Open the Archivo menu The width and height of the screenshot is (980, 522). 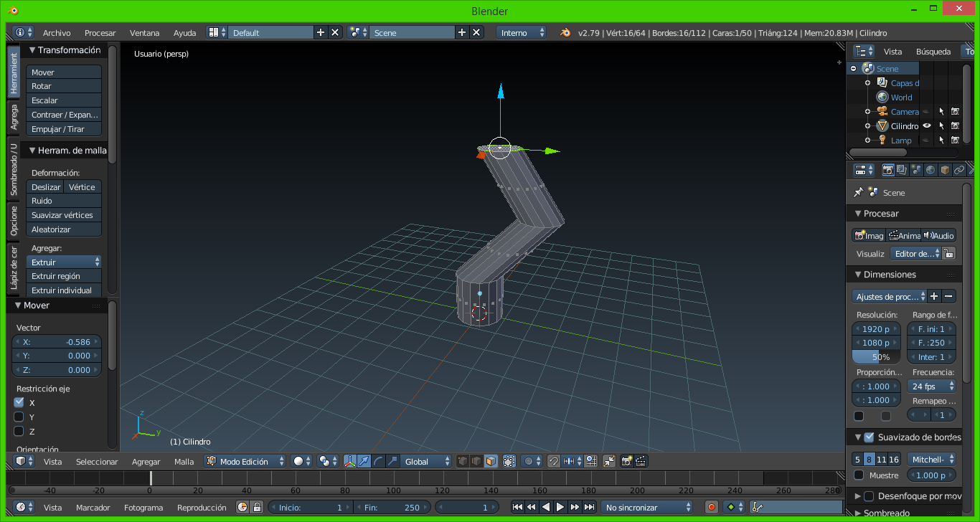click(57, 33)
